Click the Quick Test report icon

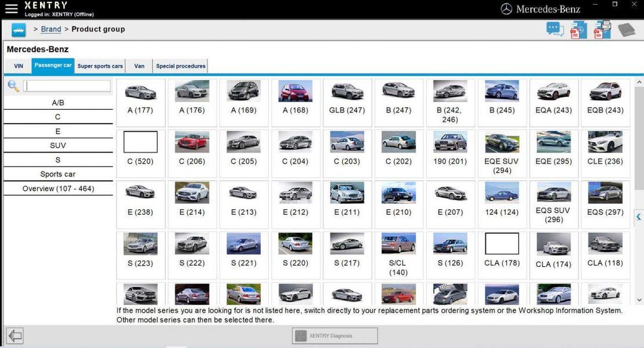click(x=577, y=29)
